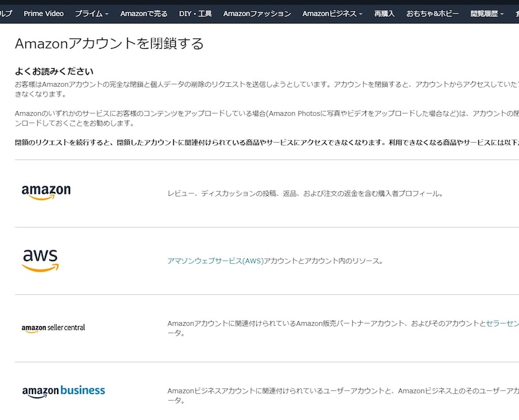Click the paragraph beginning Amazonのいずれかのサービスに
519x420 pixels.
[x=267, y=119]
